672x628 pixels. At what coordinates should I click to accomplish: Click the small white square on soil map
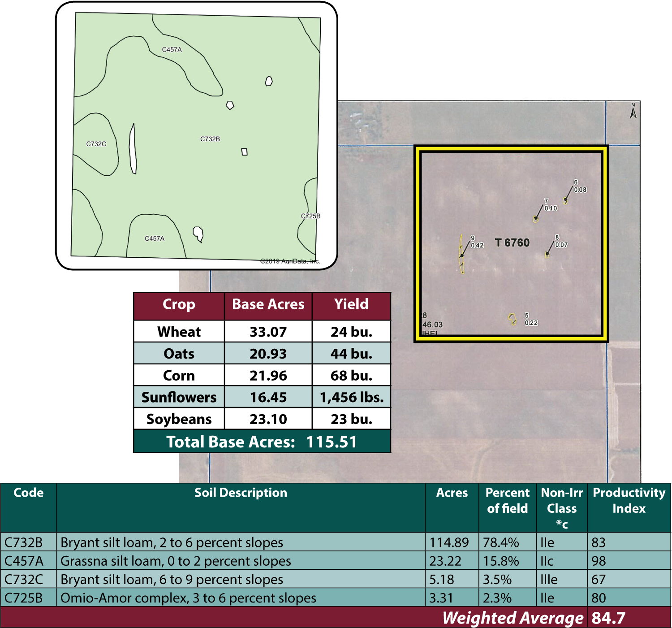244,152
